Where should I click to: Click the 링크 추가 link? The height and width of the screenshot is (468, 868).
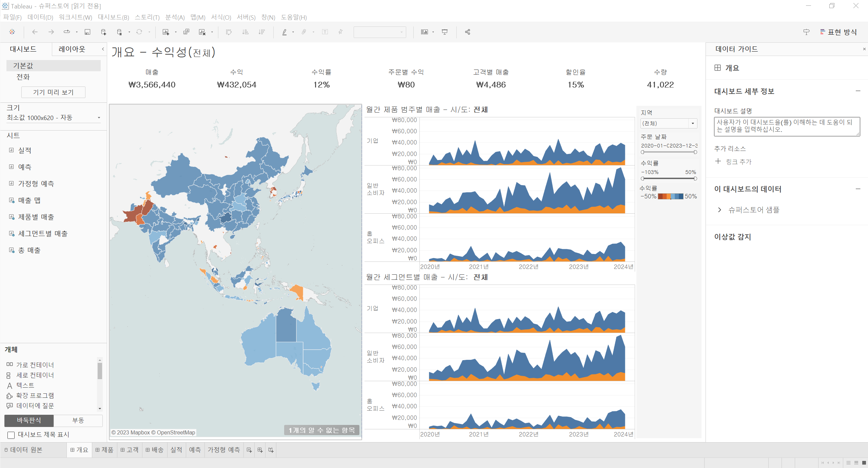click(x=738, y=162)
